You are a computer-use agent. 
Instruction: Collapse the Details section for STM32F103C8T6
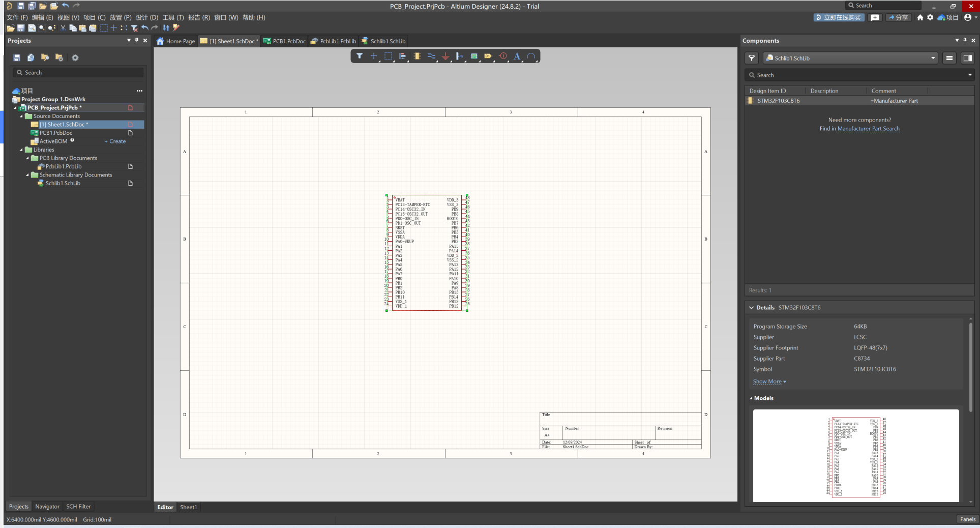click(x=752, y=307)
